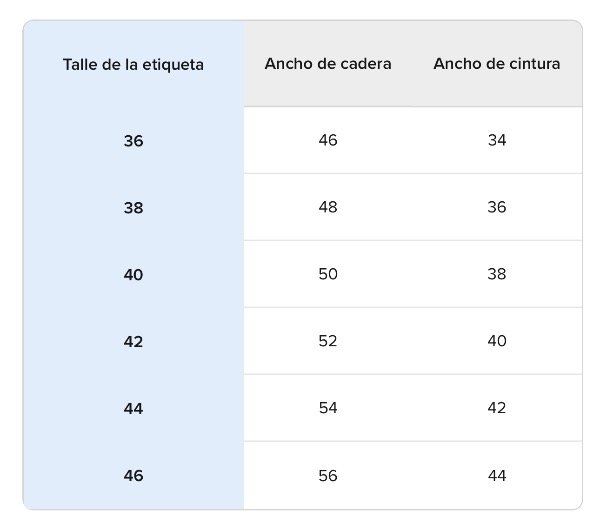This screenshot has width=600, height=529.
Task: Click hip width value 50
Action: pyautogui.click(x=328, y=274)
